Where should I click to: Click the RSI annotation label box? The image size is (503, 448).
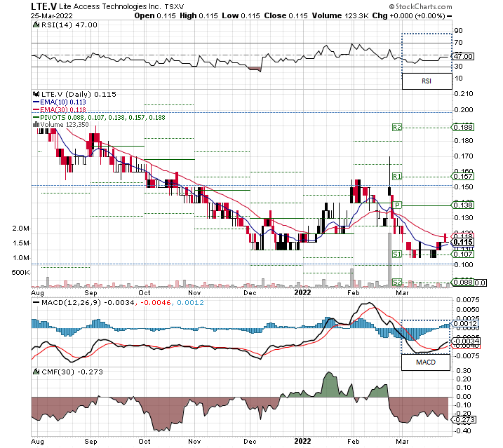click(427, 81)
